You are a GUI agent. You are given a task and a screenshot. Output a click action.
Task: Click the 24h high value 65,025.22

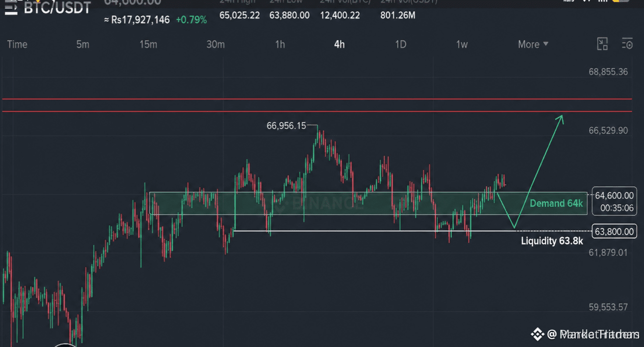click(x=240, y=15)
